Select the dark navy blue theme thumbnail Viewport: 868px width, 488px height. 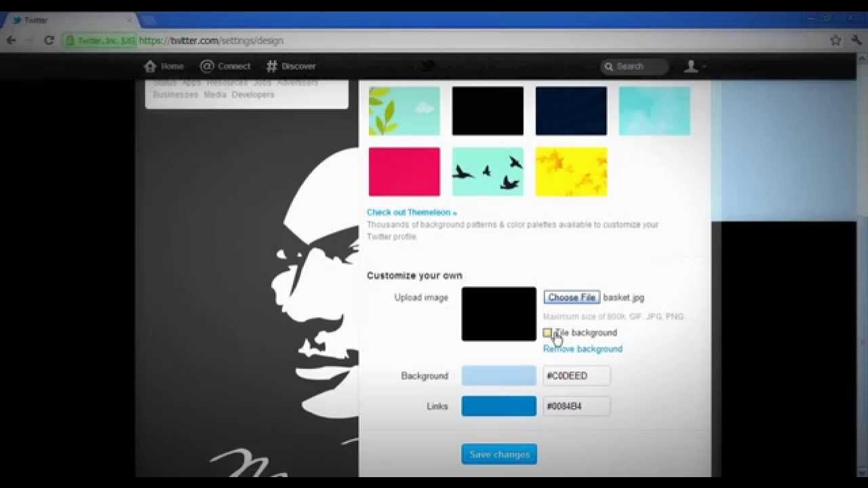[571, 110]
